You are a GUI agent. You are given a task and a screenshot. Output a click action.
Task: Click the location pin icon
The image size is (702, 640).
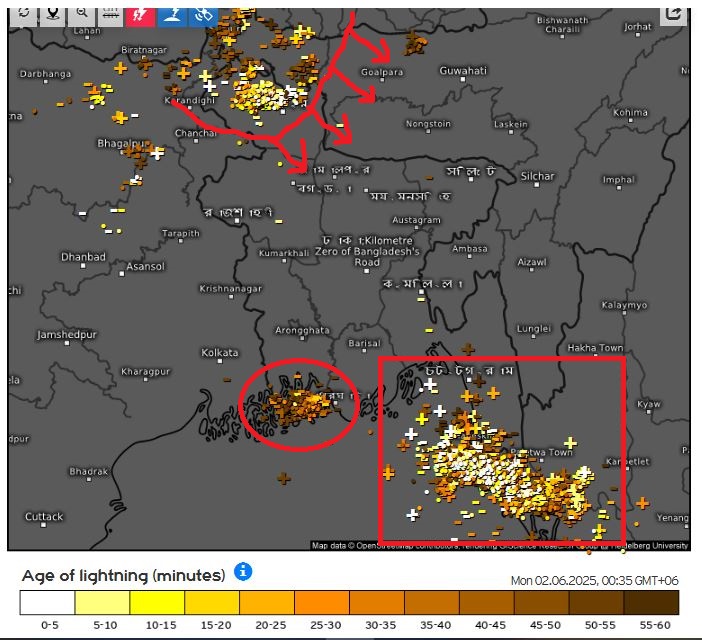(x=52, y=15)
